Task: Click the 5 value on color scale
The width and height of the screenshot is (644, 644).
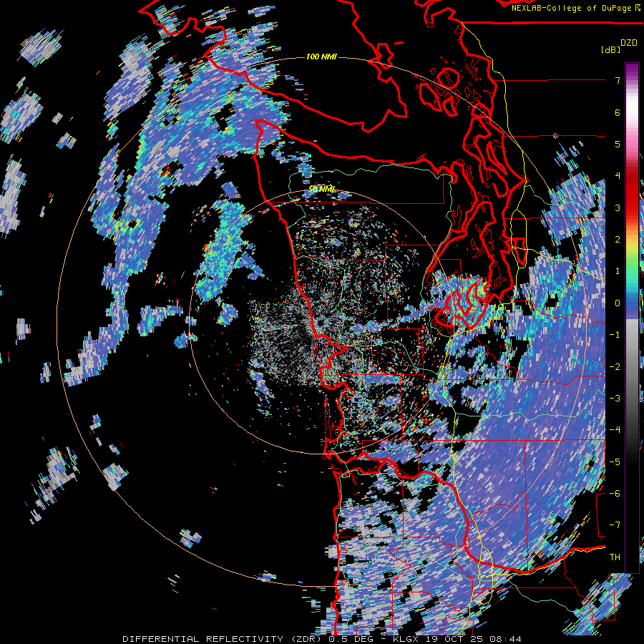Action: coord(618,144)
